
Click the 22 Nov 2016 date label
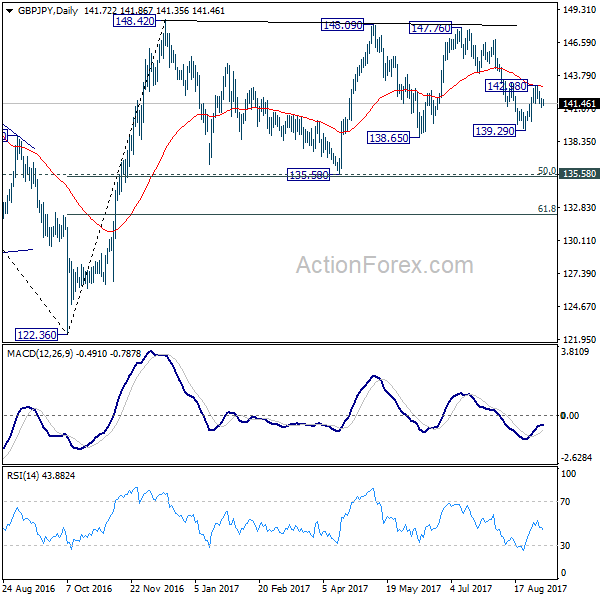point(157,589)
